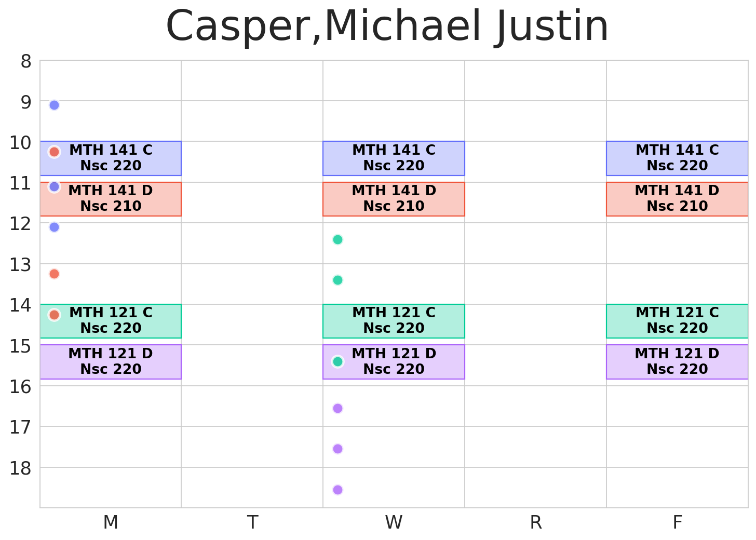Select the R day label on the x-axis

pyautogui.click(x=536, y=522)
